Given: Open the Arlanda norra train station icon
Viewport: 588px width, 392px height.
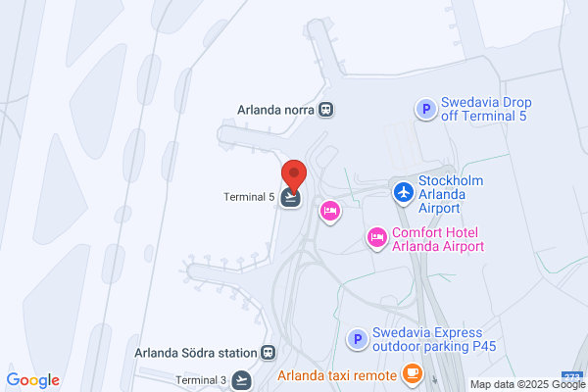Looking at the screenshot, I should pyautogui.click(x=326, y=110).
